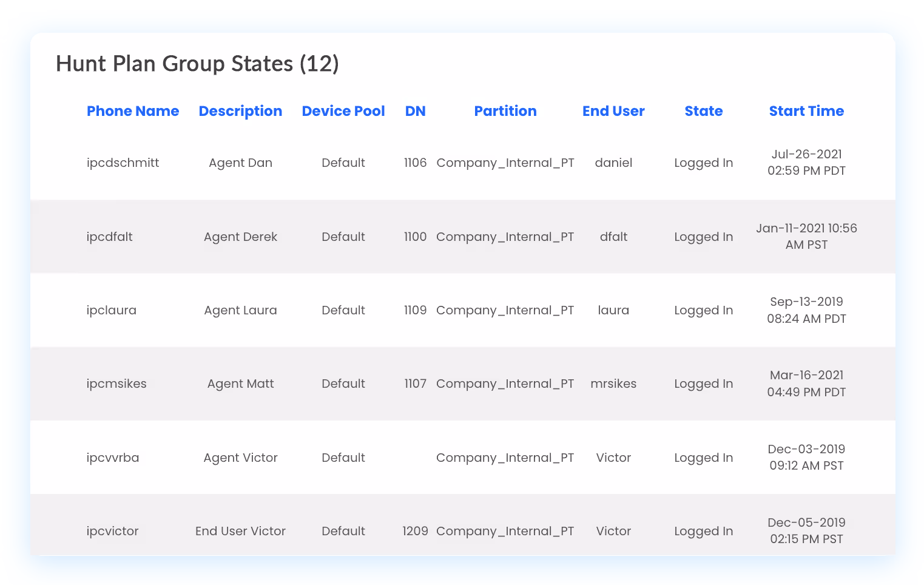Click Logged In state for ipcdschmitt

[x=704, y=163]
